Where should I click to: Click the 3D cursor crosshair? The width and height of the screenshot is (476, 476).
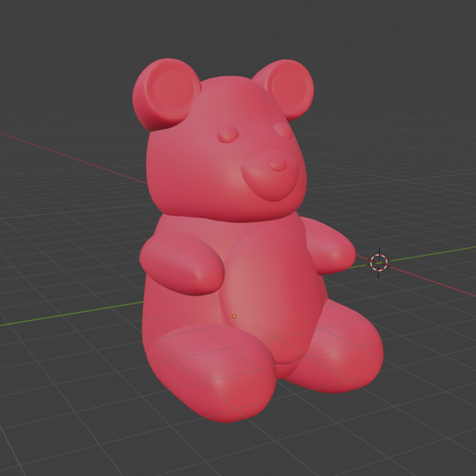pos(379,263)
